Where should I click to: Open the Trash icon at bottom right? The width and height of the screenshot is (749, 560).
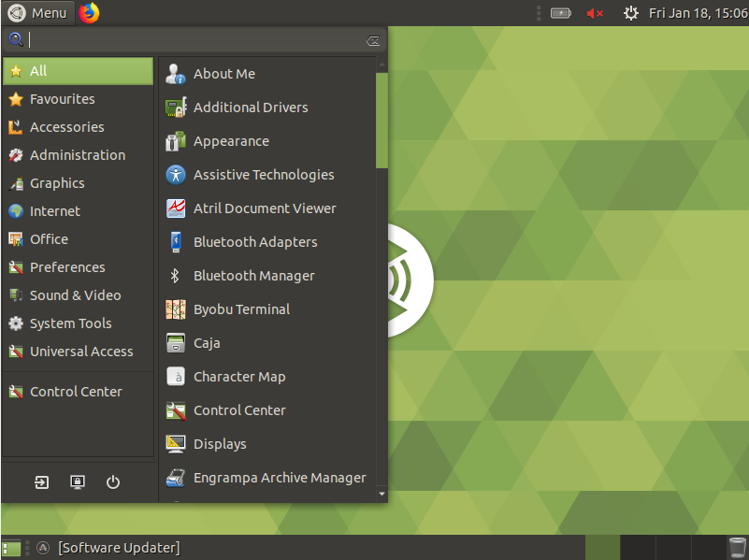pyautogui.click(x=736, y=547)
